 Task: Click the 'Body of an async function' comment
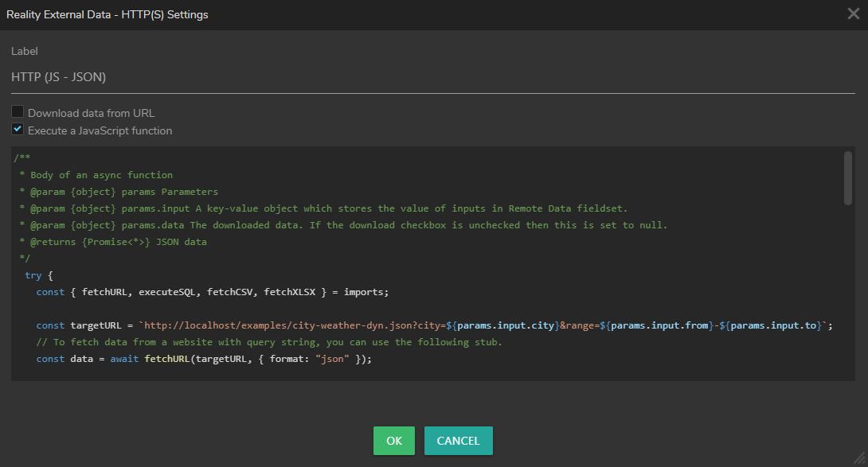tap(101, 175)
